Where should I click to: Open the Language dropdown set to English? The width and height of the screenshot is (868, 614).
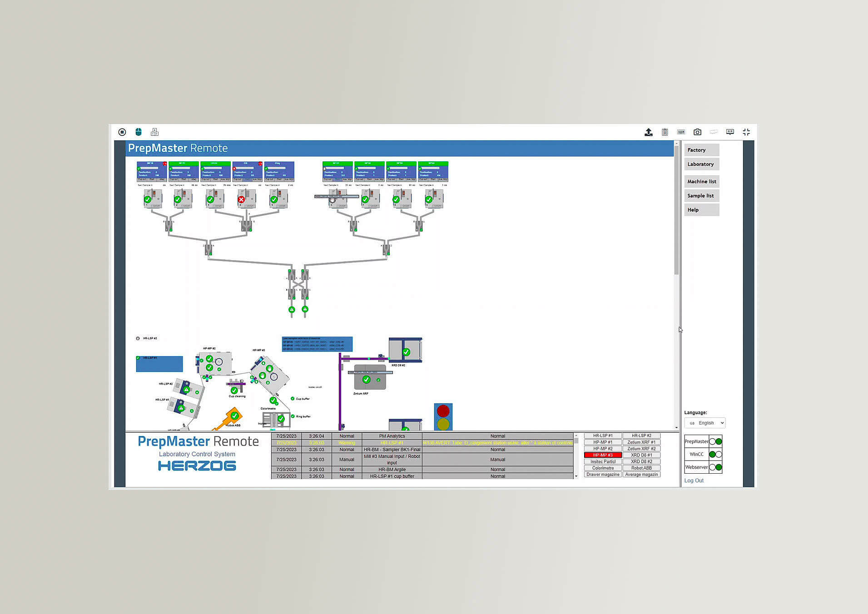(x=706, y=423)
